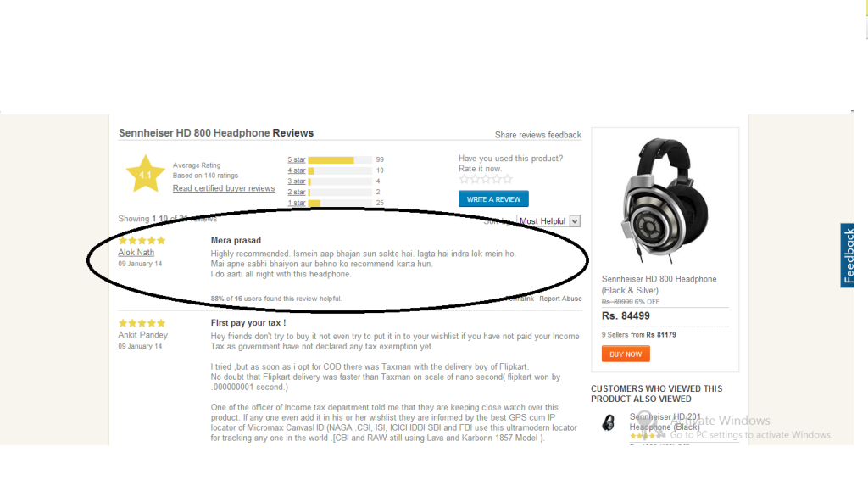Open the Most Helpful sort dropdown

click(x=548, y=220)
